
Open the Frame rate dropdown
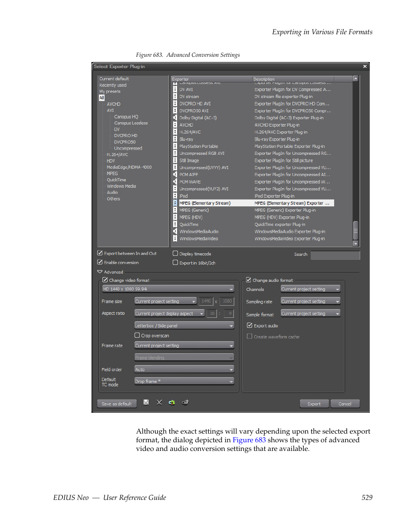pos(184,346)
